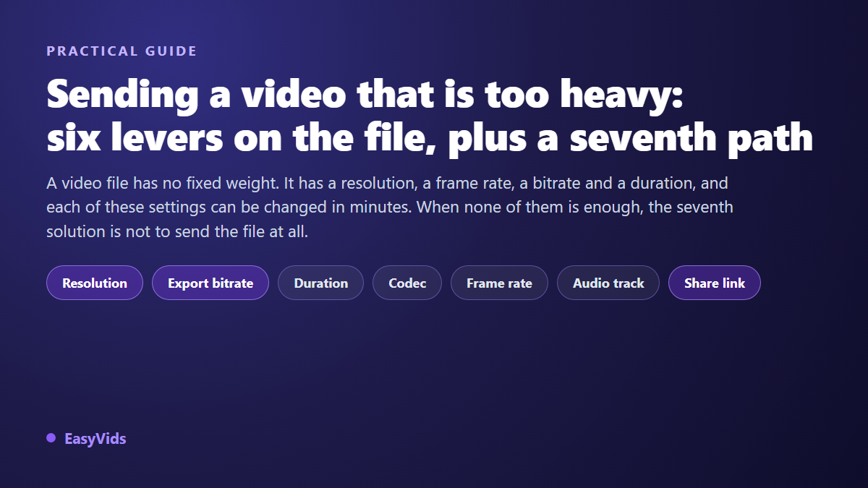
Task: Pick the Audio track pill
Action: click(x=608, y=283)
